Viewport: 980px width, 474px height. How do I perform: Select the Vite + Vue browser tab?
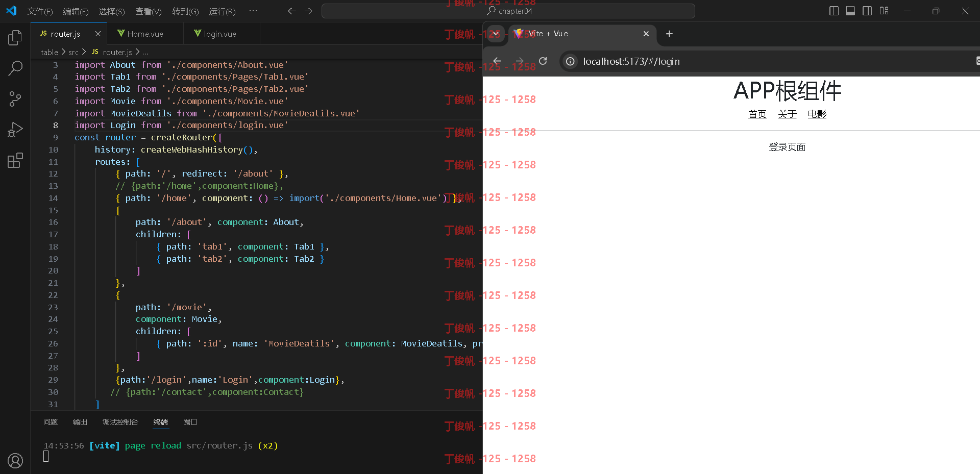point(582,34)
